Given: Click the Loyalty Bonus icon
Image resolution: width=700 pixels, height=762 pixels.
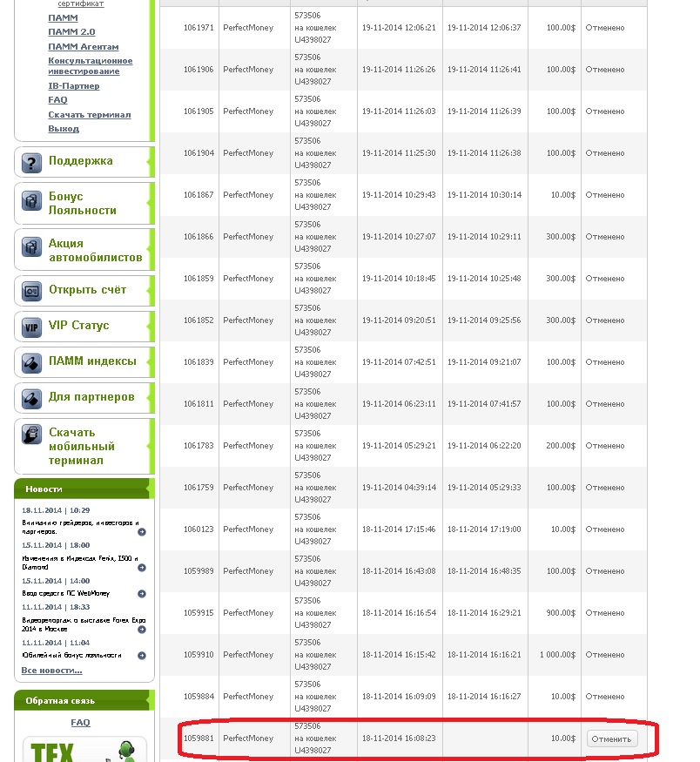Looking at the screenshot, I should tap(31, 200).
